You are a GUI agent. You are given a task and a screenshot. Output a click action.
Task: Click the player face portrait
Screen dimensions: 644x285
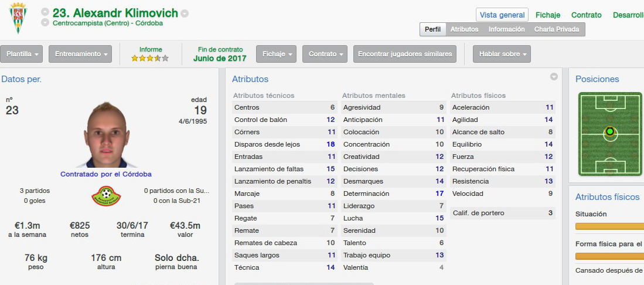point(107,135)
